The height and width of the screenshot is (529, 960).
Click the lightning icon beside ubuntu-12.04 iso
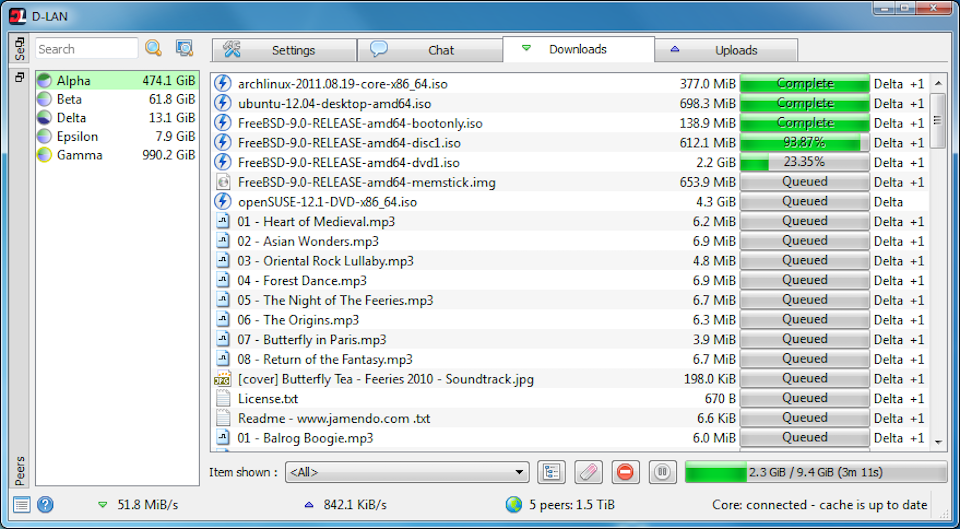[223, 103]
